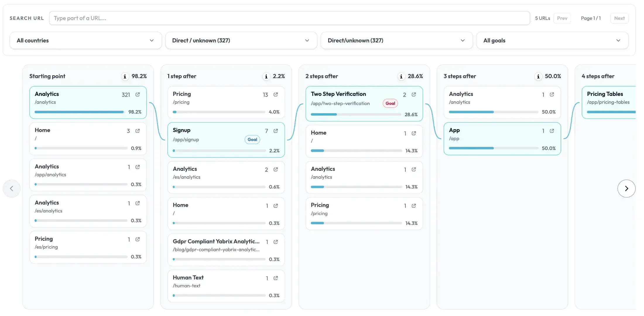Open external link on 2-steps-after Pricing card
This screenshot has width=644, height=316.
[x=414, y=206]
